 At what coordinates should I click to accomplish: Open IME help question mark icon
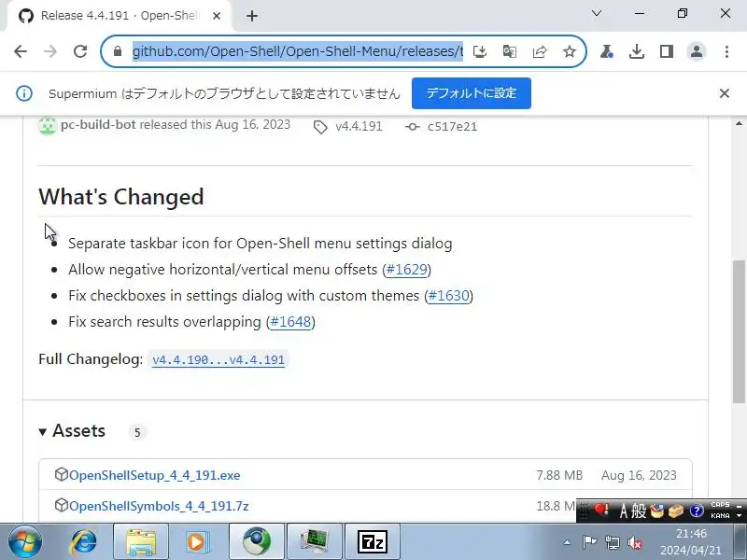[x=697, y=511]
